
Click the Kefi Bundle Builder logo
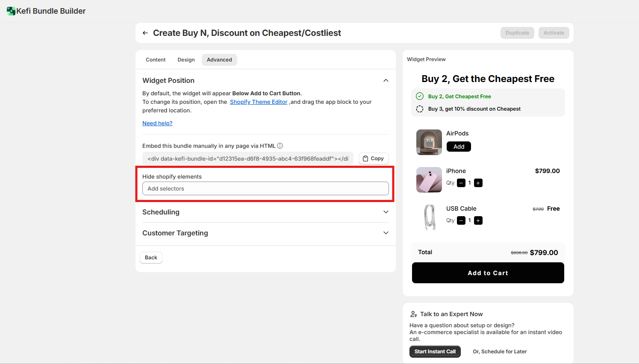pyautogui.click(x=11, y=11)
